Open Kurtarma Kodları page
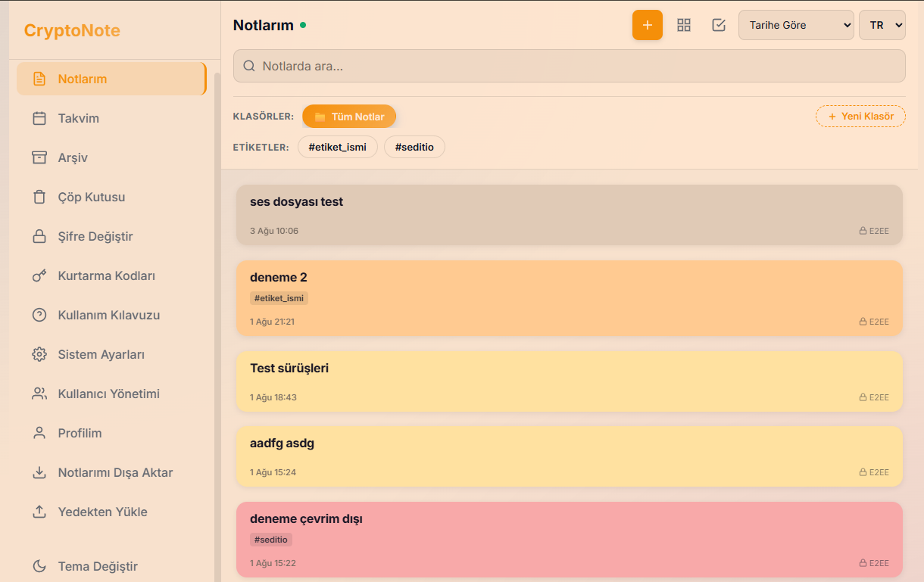The width and height of the screenshot is (924, 582). pyautogui.click(x=111, y=275)
